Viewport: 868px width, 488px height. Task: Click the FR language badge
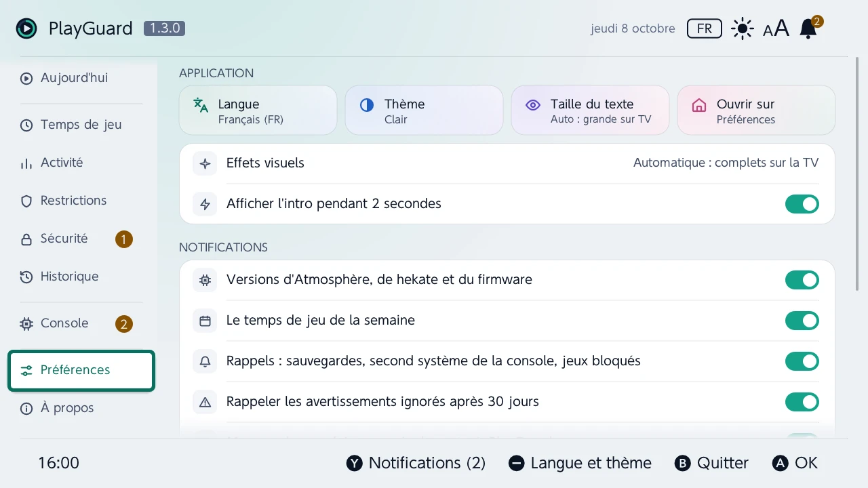(x=705, y=28)
